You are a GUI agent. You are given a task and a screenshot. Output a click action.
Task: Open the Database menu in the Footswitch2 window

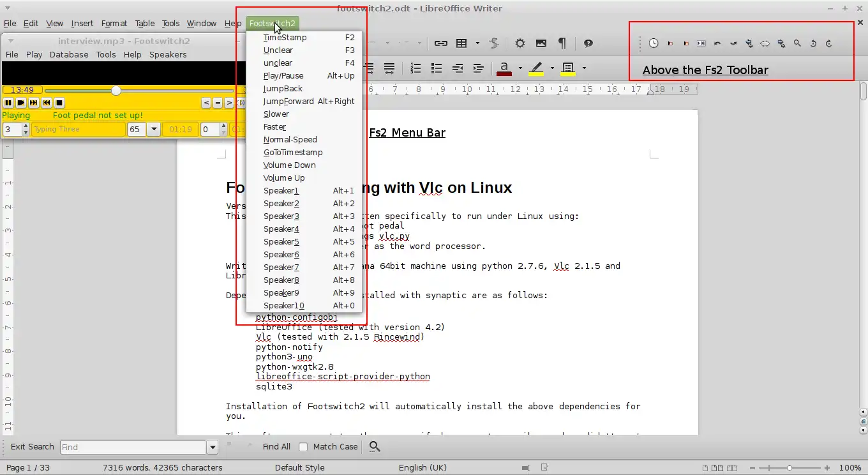point(69,55)
